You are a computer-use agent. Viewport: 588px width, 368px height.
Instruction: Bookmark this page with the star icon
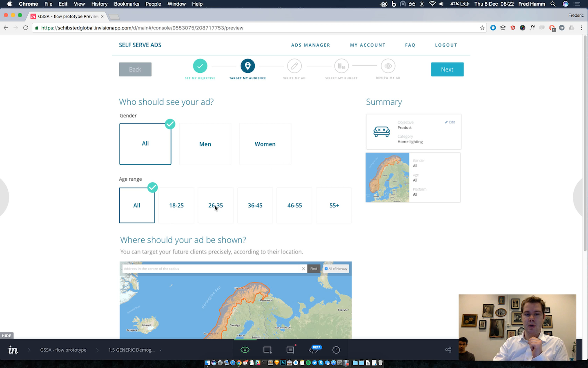(x=482, y=28)
